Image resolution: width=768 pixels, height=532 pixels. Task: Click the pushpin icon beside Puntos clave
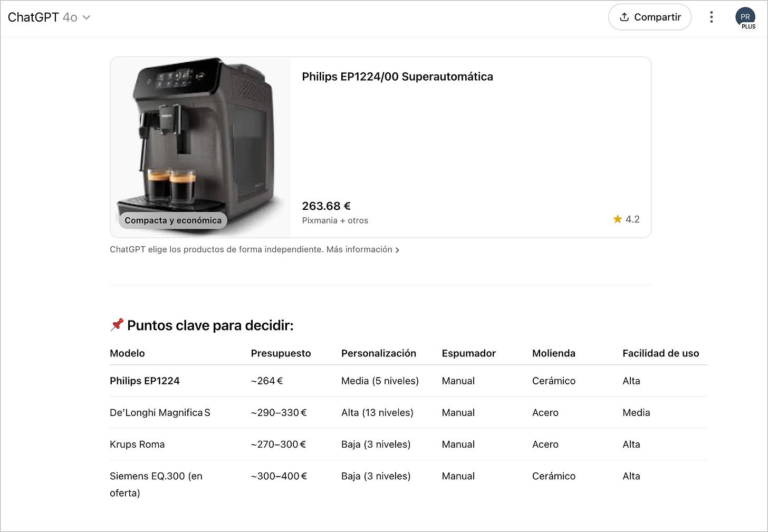tap(117, 325)
